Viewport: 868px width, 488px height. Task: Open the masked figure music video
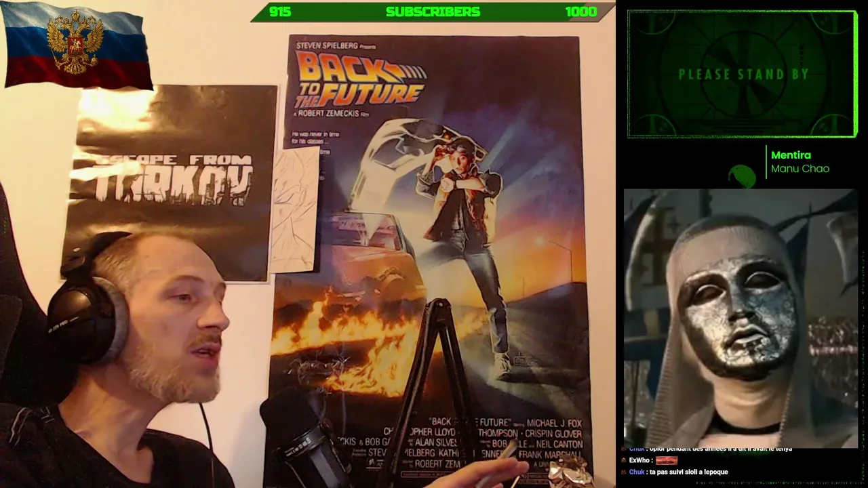click(741, 318)
